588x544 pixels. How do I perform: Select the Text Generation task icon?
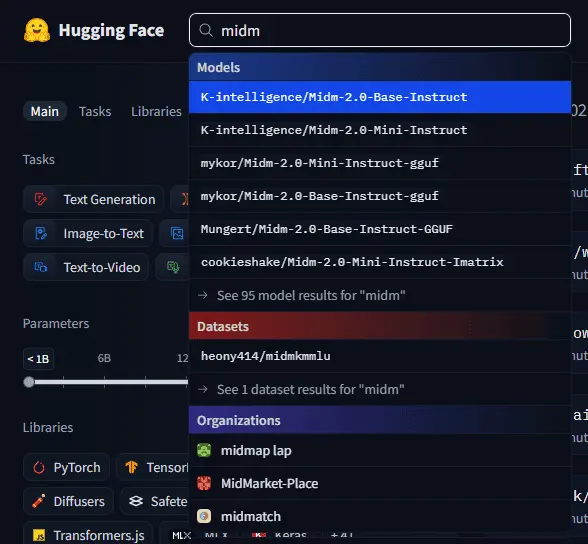point(40,199)
